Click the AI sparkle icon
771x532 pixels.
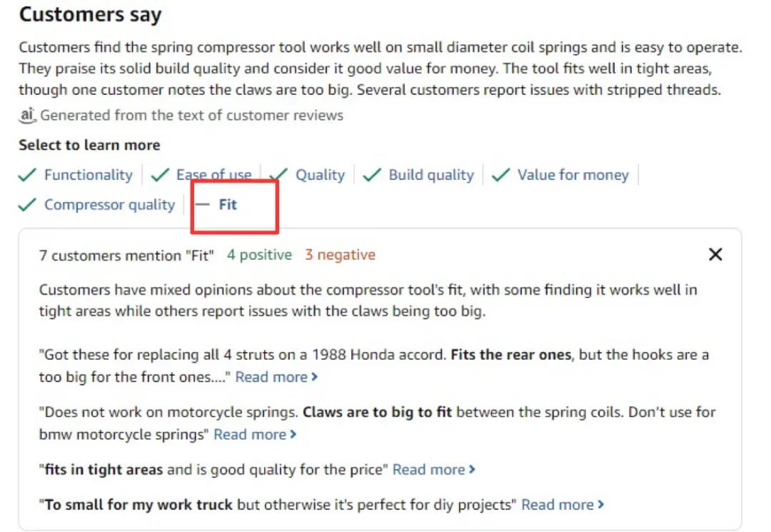[27, 114]
